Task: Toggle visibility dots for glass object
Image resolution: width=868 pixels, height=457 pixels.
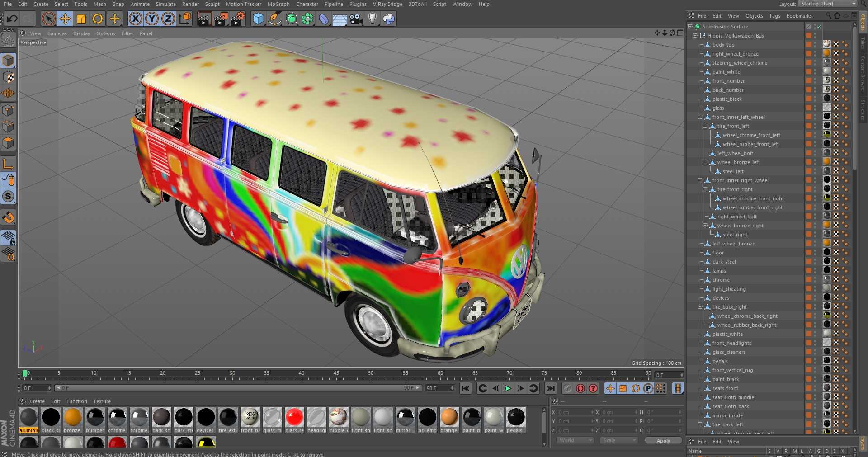Action: 815,108
